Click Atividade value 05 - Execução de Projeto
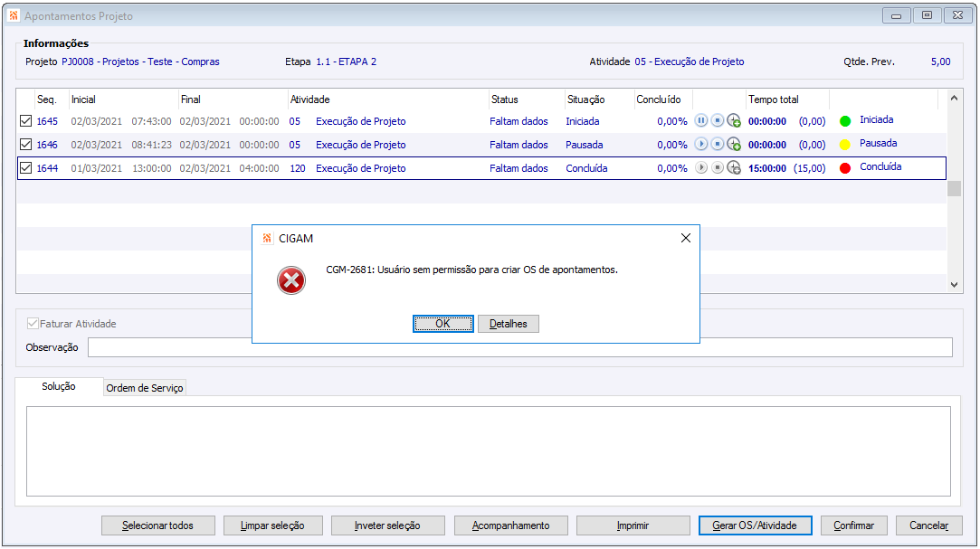 point(690,62)
